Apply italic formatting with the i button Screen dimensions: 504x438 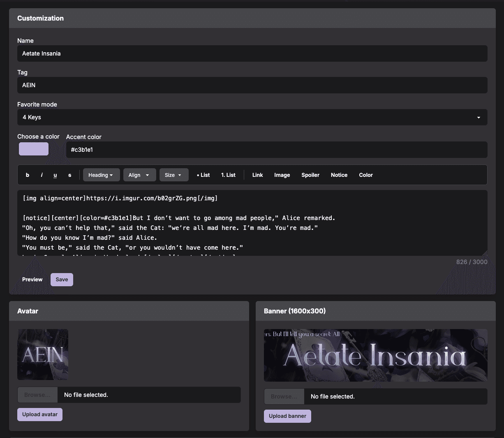click(x=42, y=175)
